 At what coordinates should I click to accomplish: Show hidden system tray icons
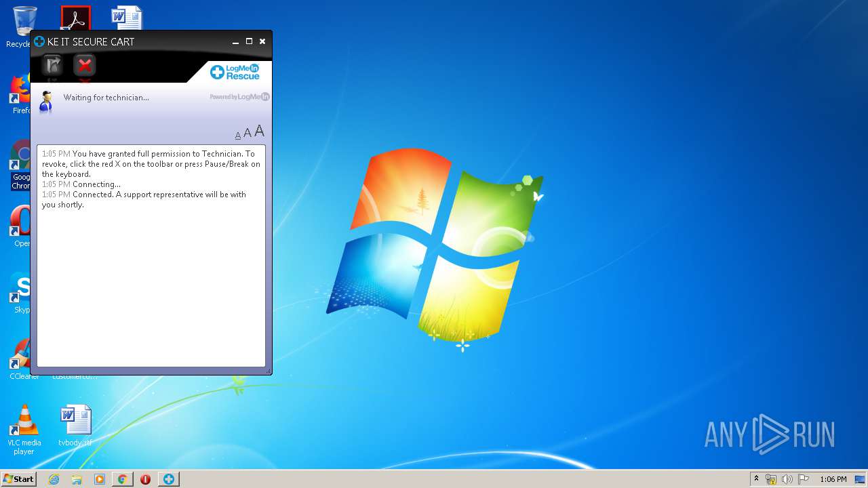[x=756, y=479]
